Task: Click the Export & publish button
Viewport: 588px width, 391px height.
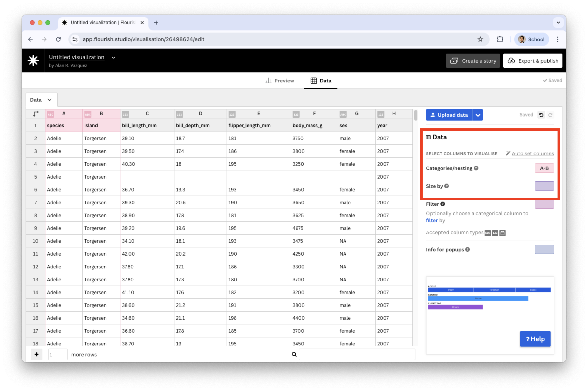Action: [x=532, y=61]
